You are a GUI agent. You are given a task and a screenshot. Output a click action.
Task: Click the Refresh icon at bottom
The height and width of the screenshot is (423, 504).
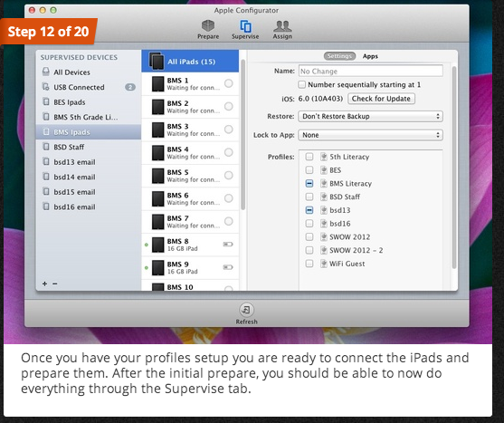[x=246, y=310]
